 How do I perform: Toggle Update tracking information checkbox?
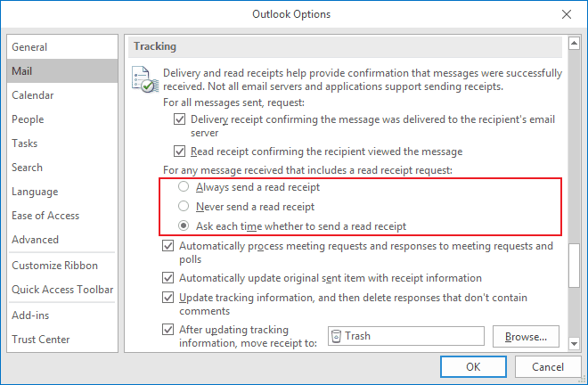[167, 297]
